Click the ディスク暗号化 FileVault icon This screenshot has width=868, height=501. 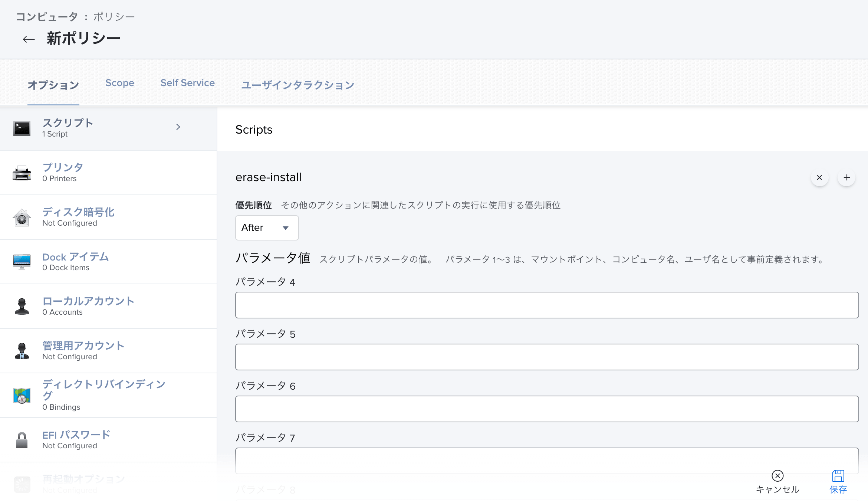[22, 217]
